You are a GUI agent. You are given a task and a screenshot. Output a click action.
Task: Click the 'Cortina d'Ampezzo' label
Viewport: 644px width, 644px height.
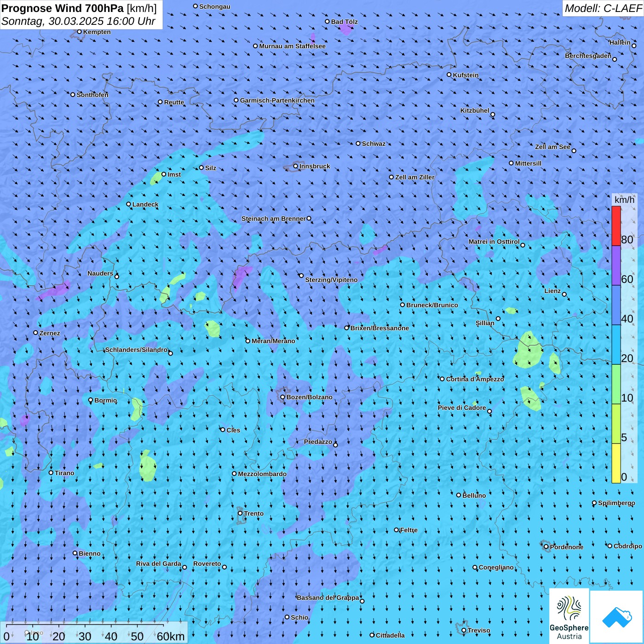click(475, 379)
